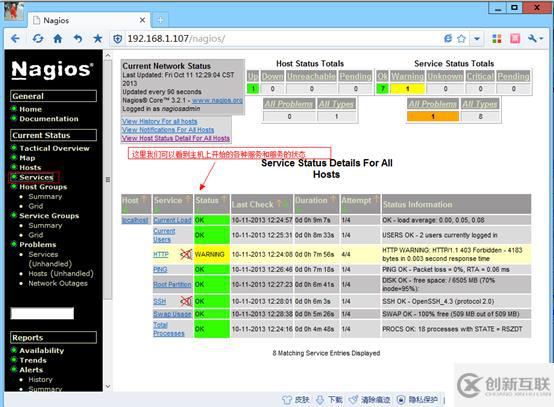Open Problems in sidebar
Viewport: 554px width, 407px height.
coord(37,244)
